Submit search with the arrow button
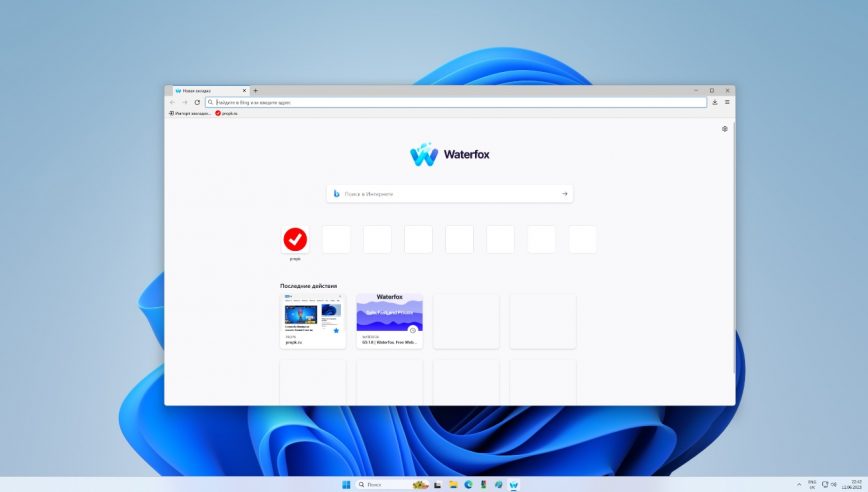868x492 pixels. (565, 194)
